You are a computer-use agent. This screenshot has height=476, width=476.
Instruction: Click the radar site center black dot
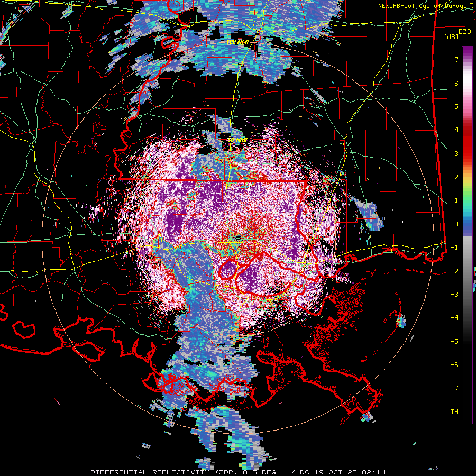click(x=239, y=237)
